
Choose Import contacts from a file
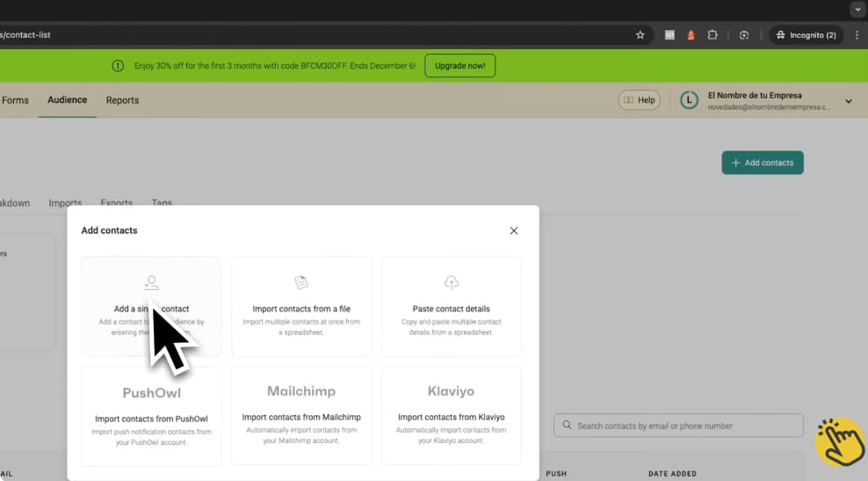pos(301,306)
